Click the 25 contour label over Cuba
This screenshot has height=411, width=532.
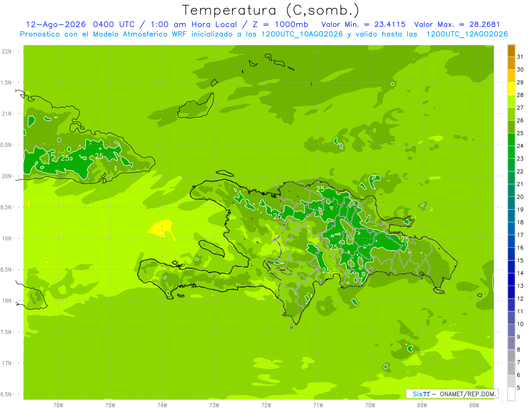65,158
